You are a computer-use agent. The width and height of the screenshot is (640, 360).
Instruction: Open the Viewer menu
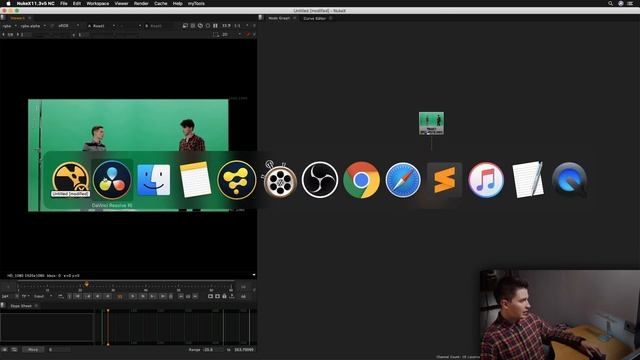click(x=121, y=3)
